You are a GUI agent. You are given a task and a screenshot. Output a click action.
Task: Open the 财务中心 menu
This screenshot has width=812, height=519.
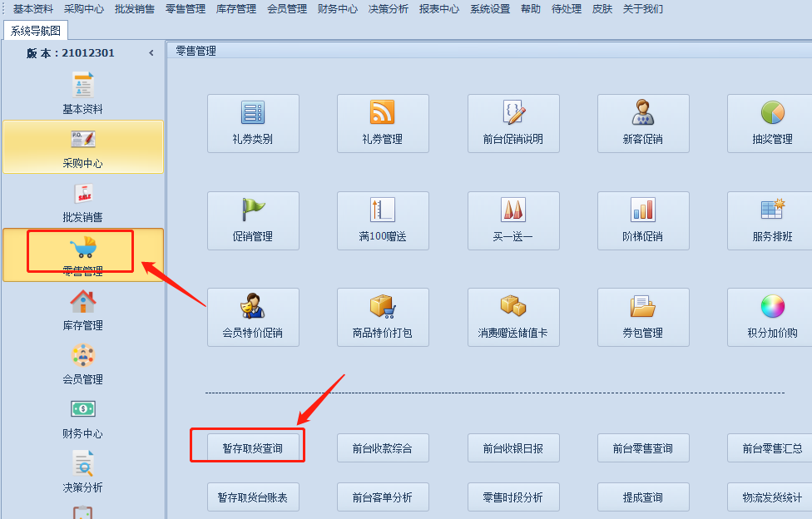point(338,9)
